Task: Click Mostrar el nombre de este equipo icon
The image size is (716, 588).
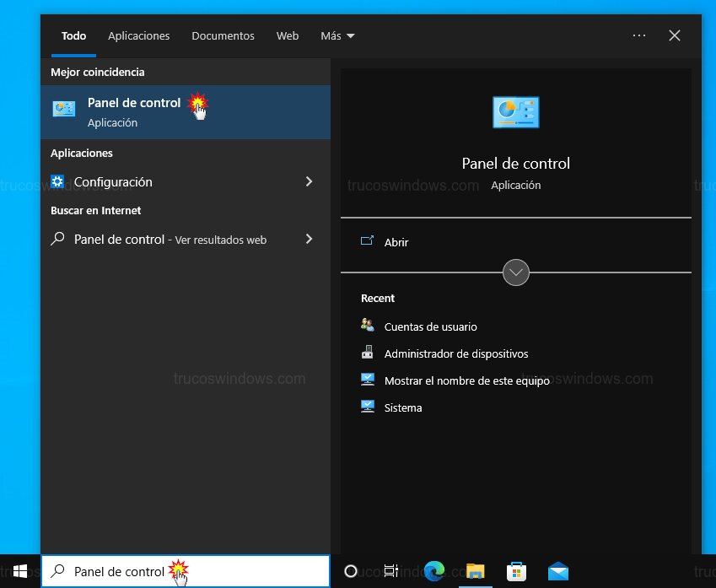Action: click(367, 380)
